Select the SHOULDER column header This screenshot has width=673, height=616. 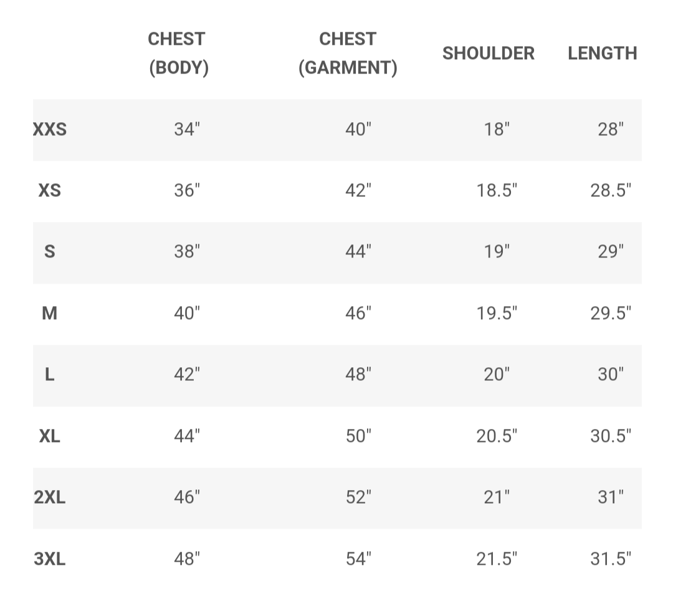(489, 53)
